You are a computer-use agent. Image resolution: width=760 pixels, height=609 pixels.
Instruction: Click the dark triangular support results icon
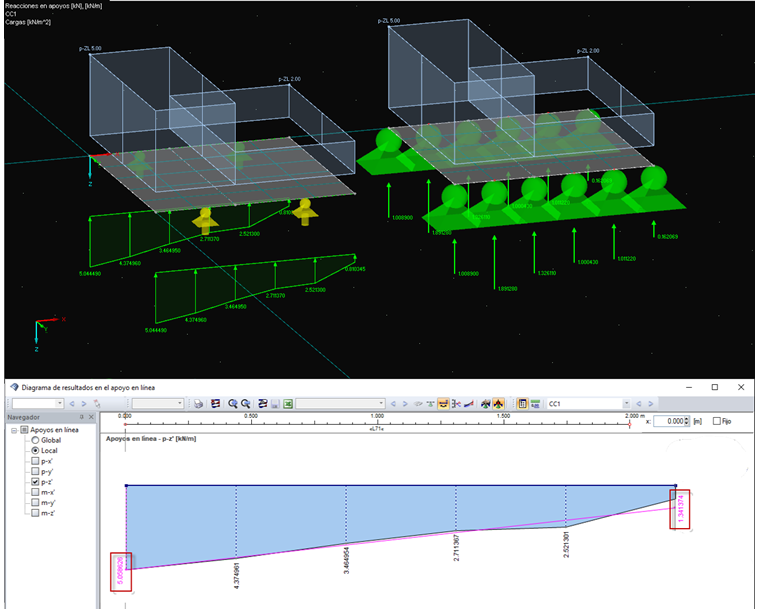click(x=486, y=404)
